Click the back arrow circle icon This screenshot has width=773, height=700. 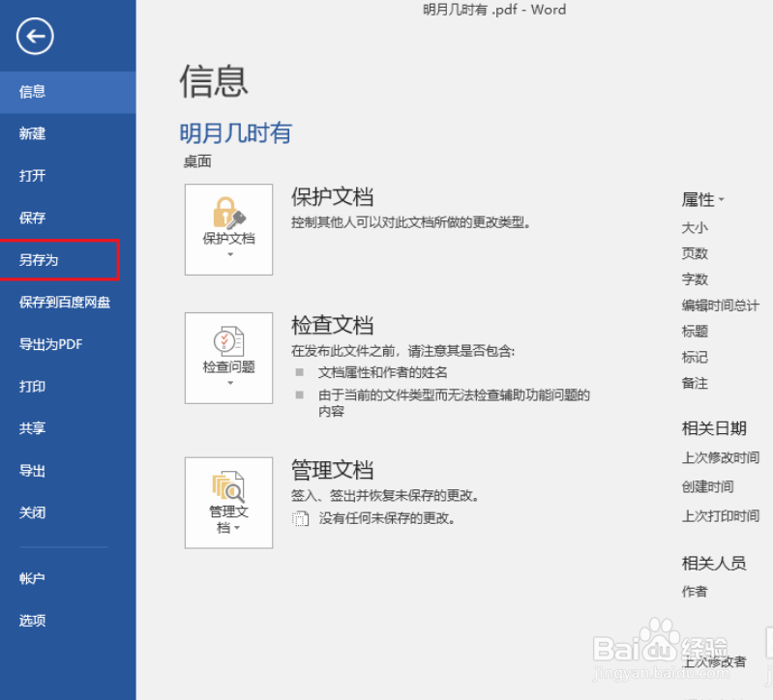(x=35, y=36)
